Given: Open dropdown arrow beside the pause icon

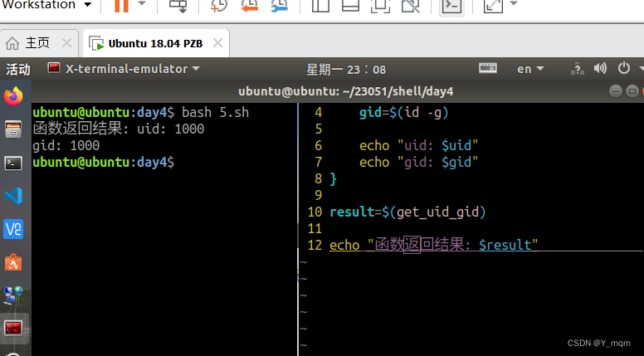Looking at the screenshot, I should pos(142,3).
